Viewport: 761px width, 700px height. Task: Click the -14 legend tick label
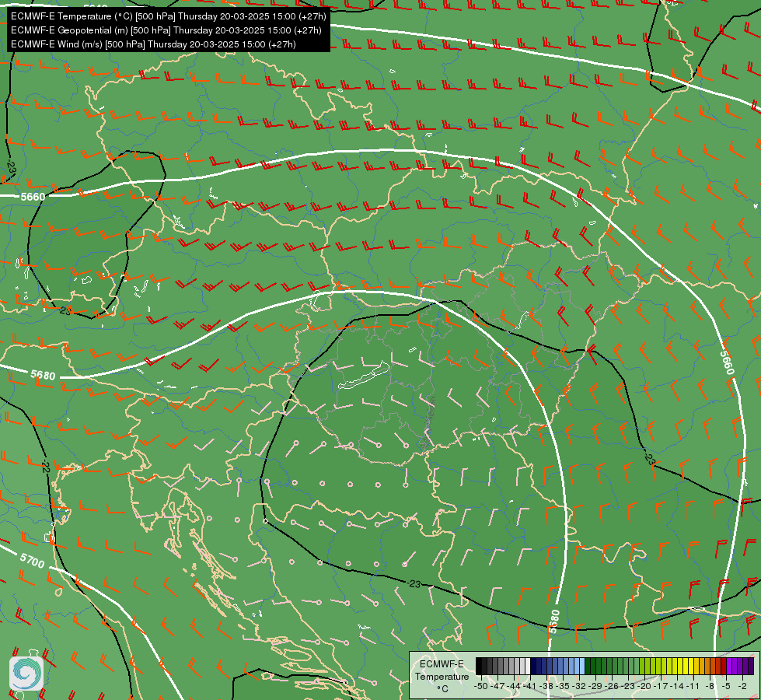click(676, 687)
